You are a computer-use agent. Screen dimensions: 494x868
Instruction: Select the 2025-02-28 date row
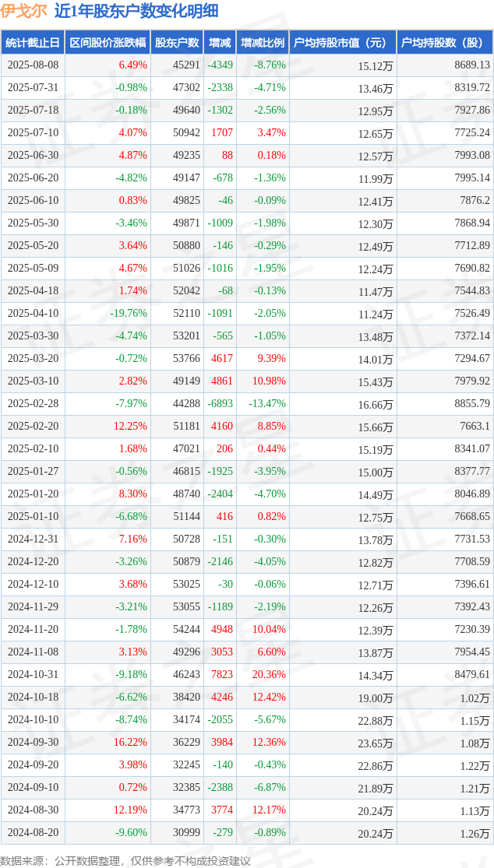coord(247,404)
